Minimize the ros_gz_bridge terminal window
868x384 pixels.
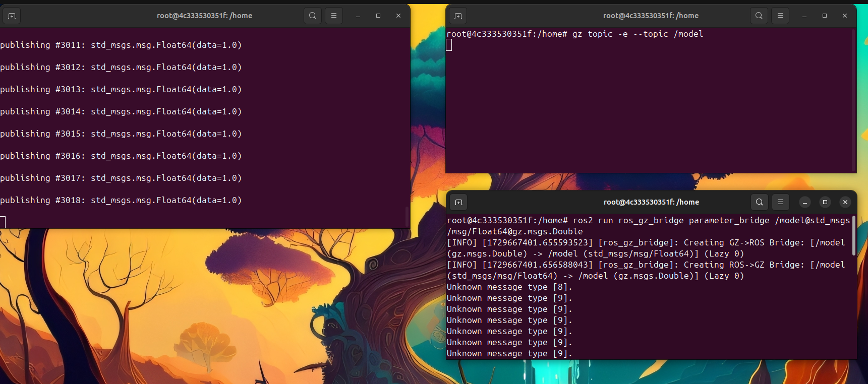[x=805, y=202]
